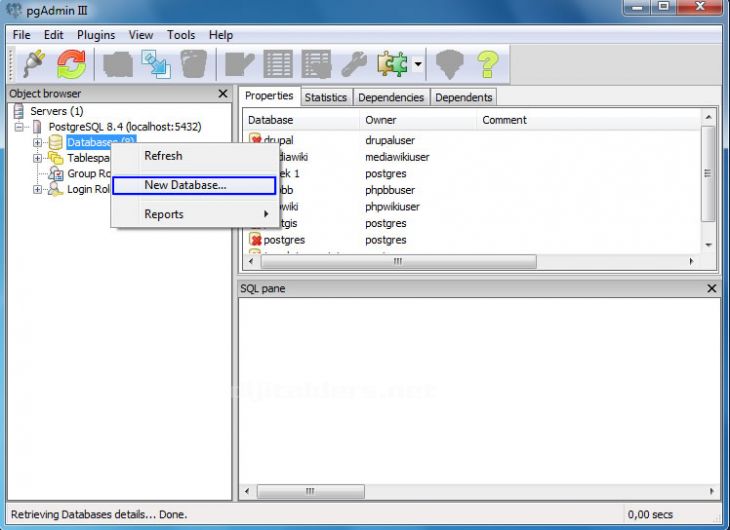Switch to the Dependents tab
730x530 pixels.
pyautogui.click(x=464, y=97)
